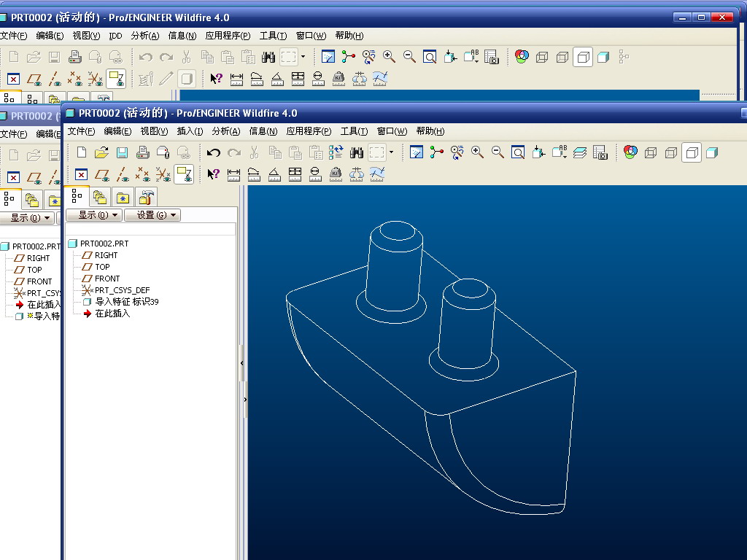Image resolution: width=747 pixels, height=560 pixels.
Task: Open 分析(A) menu in front window
Action: (x=226, y=131)
